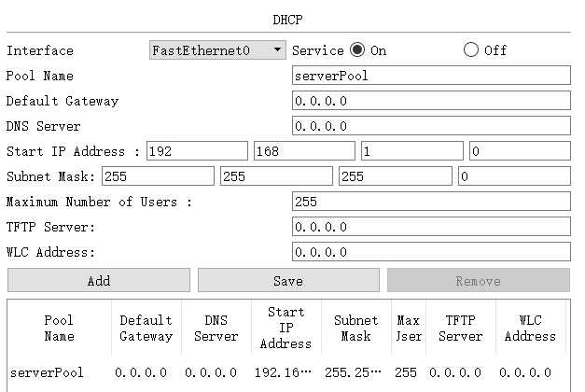Click the Save button
Viewport: 585px width, 392px height.
click(288, 280)
